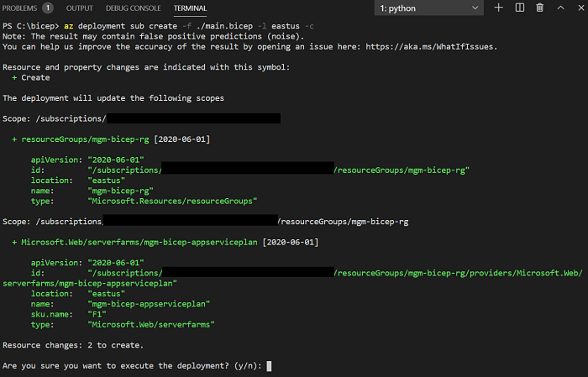588x377 pixels.
Task: Click the './main.bicep' argument text
Action: (224, 26)
